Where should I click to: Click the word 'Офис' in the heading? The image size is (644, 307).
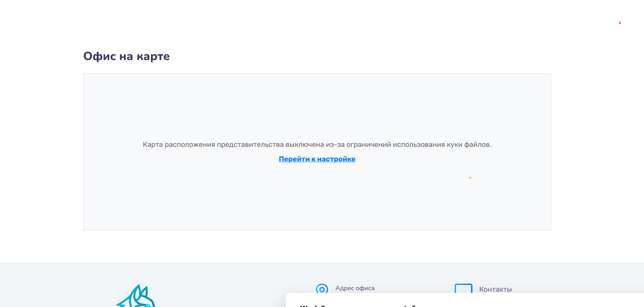click(x=99, y=57)
